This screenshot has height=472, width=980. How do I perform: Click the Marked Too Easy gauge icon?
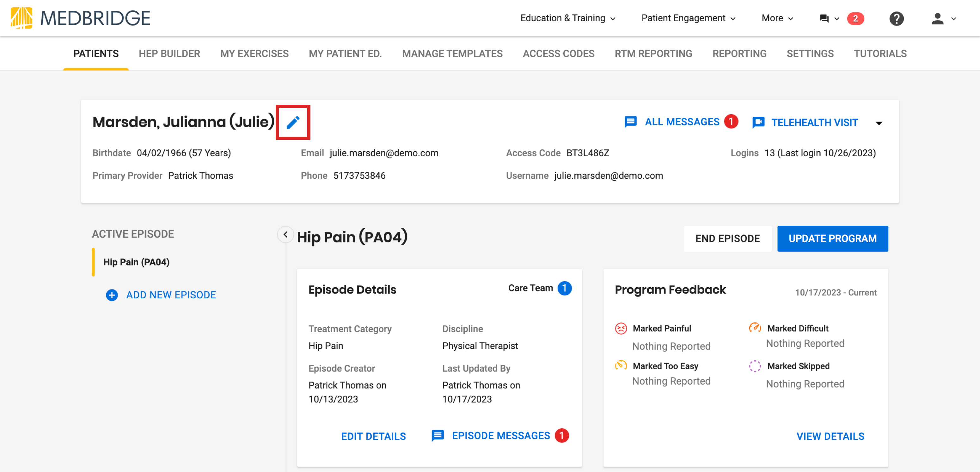pyautogui.click(x=621, y=365)
